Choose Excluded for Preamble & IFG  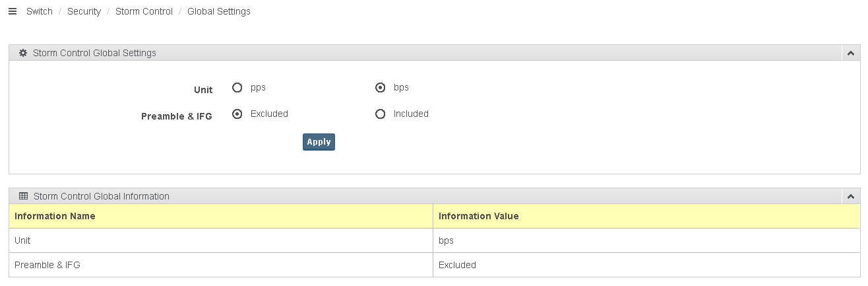pyautogui.click(x=237, y=114)
